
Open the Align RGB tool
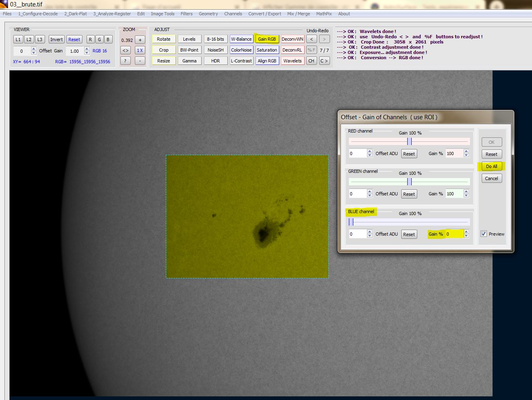point(267,61)
